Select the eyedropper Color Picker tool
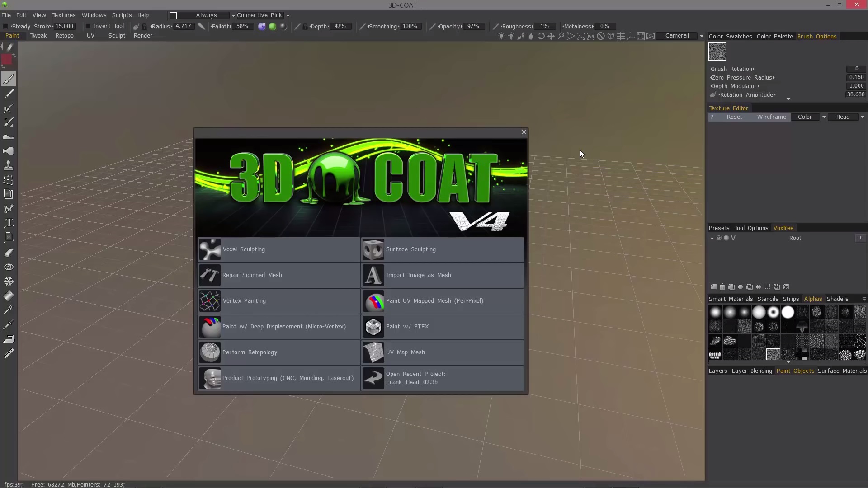This screenshot has height=488, width=868. pyautogui.click(x=9, y=324)
